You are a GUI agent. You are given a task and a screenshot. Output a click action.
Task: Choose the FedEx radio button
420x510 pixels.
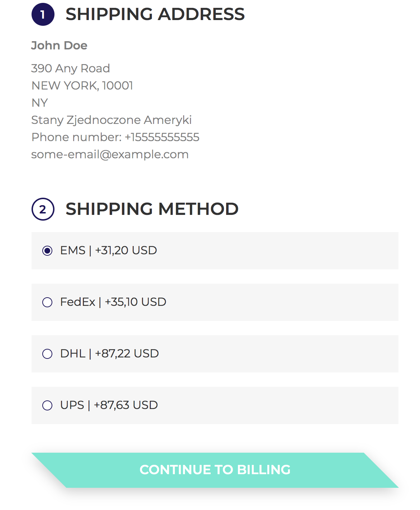(47, 302)
